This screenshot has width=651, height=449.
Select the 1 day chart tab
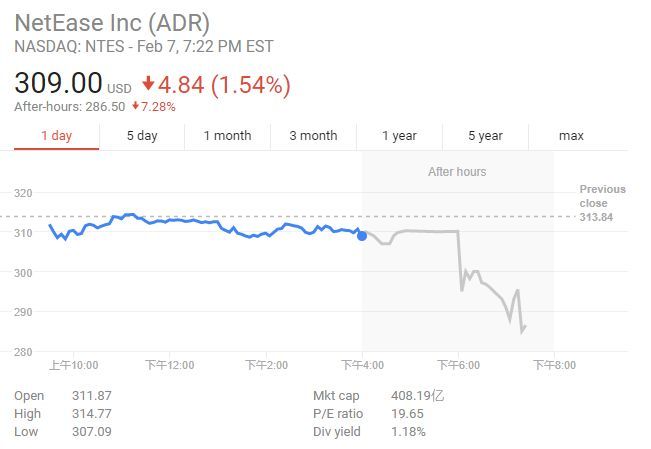tap(56, 136)
